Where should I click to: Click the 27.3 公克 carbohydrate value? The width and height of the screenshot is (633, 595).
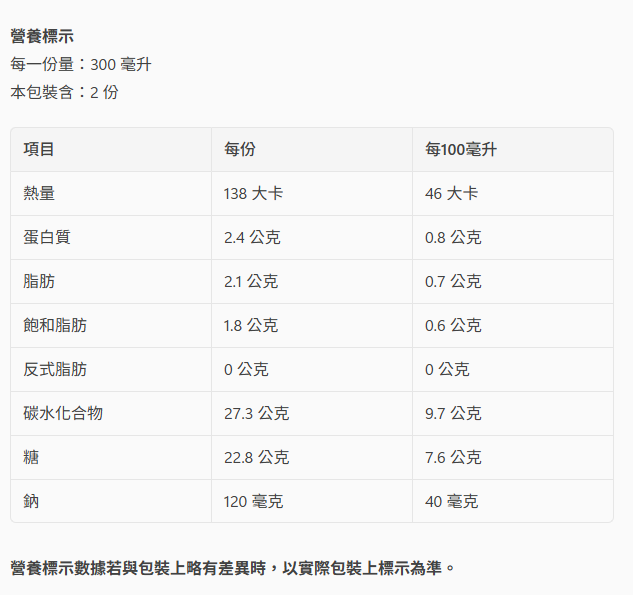[256, 413]
